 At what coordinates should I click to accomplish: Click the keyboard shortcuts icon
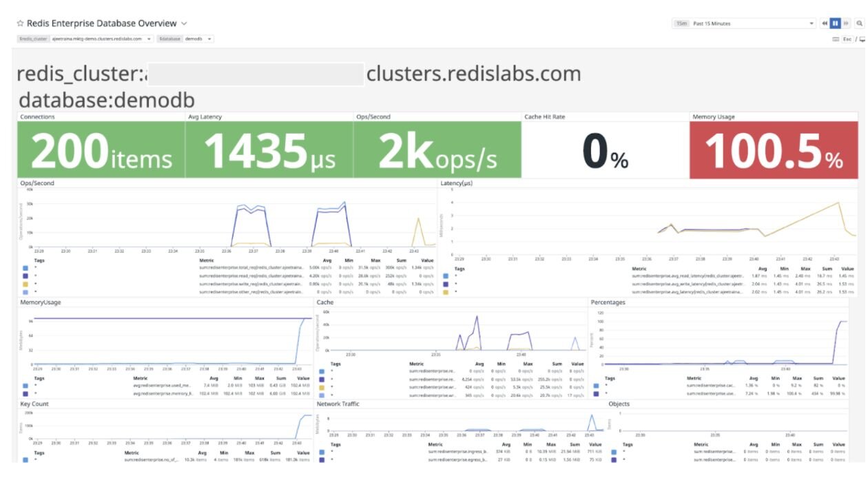tap(836, 39)
